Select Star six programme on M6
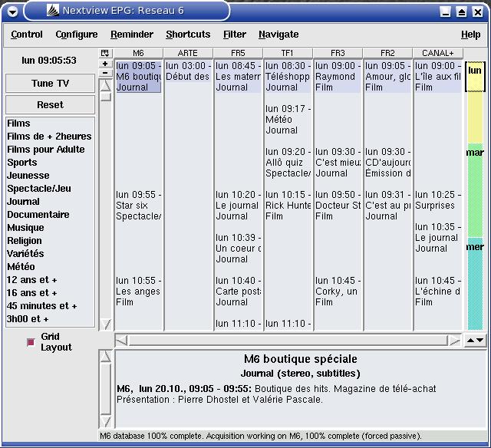Screen dimensions: 491x448 138,206
